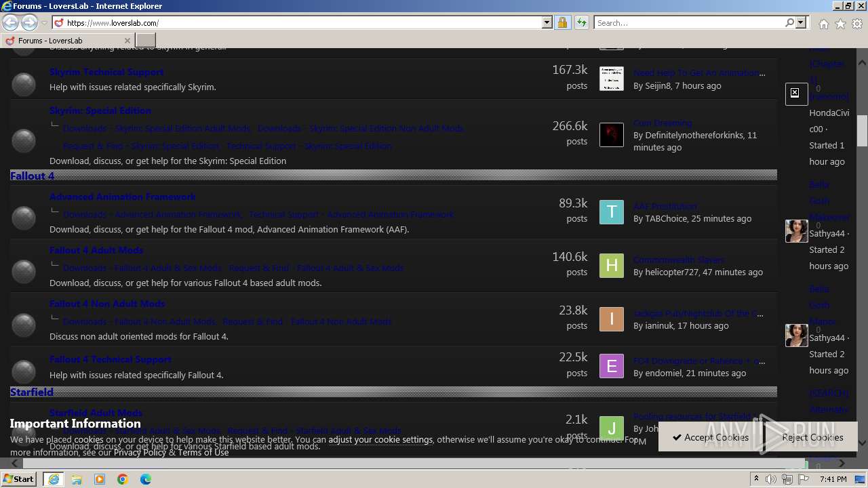Open Skyrim: Special Edition forum

100,110
